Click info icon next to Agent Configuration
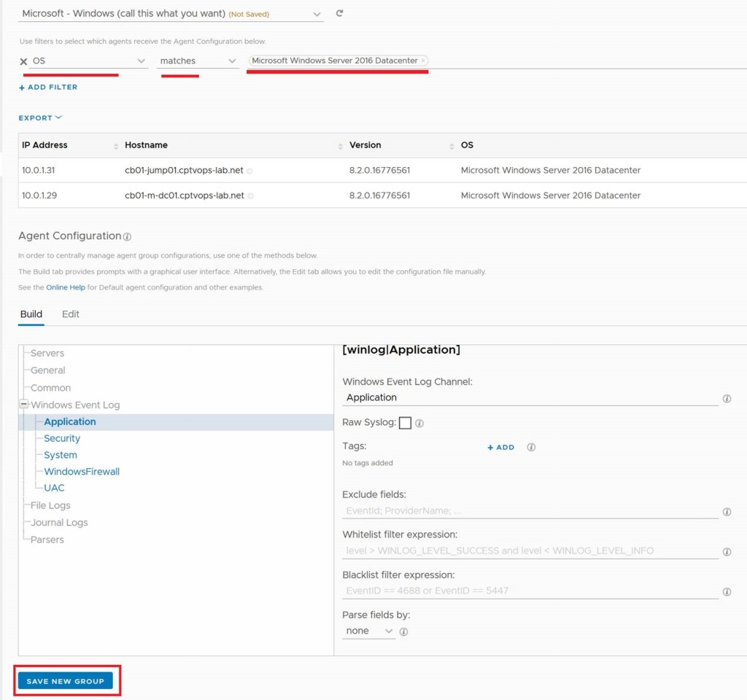The image size is (747, 700). pyautogui.click(x=127, y=237)
